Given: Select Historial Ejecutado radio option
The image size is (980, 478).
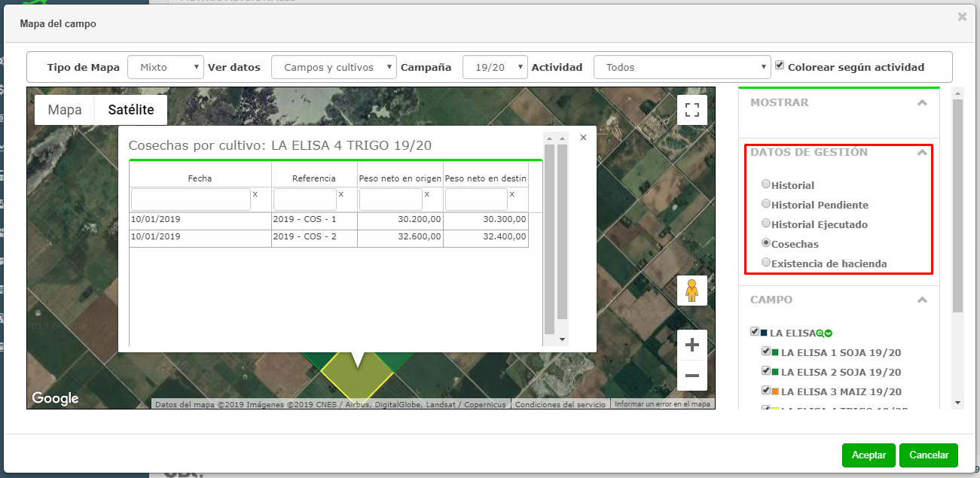Looking at the screenshot, I should (766, 223).
